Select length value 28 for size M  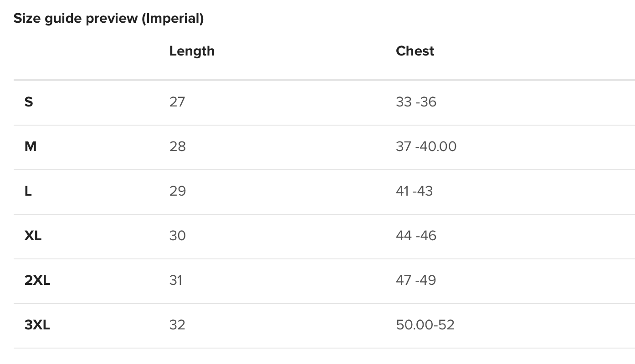(x=178, y=147)
